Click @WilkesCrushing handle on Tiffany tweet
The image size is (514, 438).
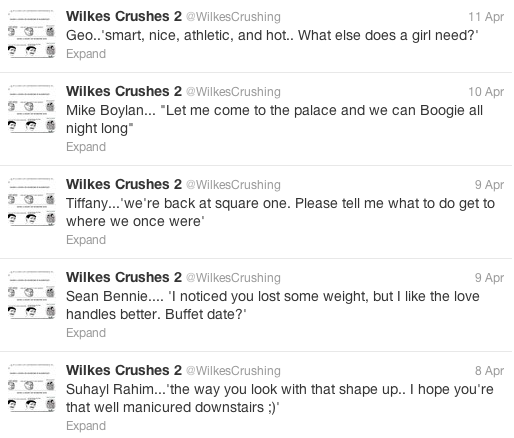coord(233,185)
